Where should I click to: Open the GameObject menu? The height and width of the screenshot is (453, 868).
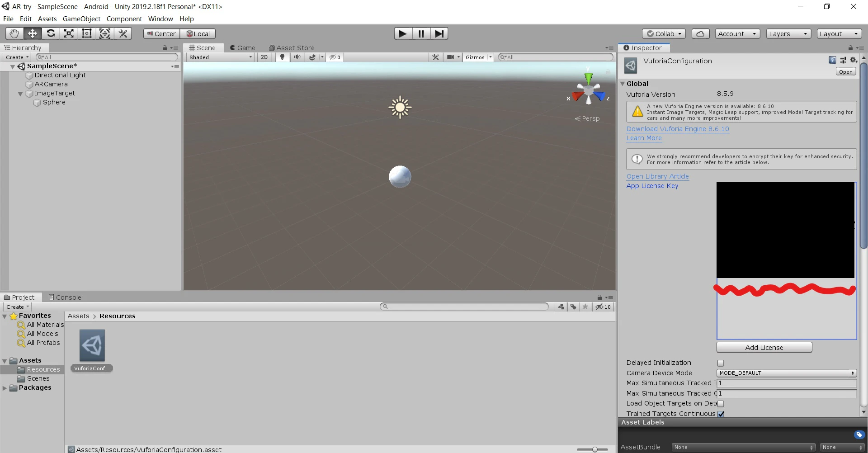point(81,19)
